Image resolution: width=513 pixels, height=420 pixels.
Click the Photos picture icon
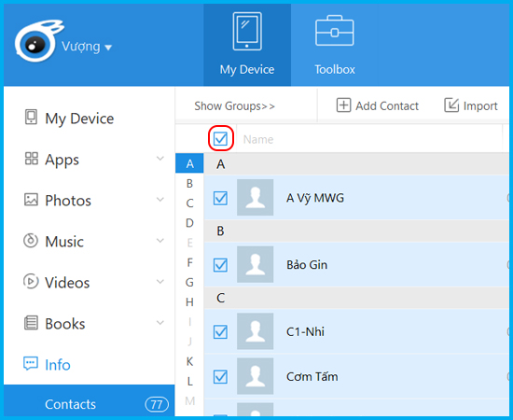[31, 200]
